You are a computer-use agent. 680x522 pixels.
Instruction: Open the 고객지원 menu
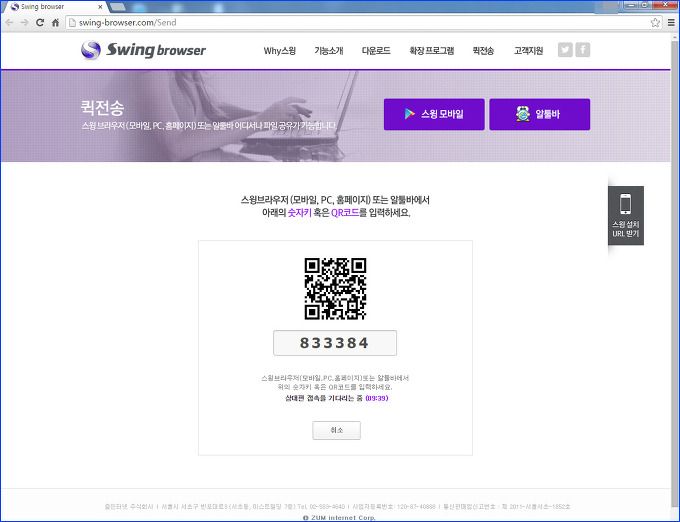coord(528,51)
